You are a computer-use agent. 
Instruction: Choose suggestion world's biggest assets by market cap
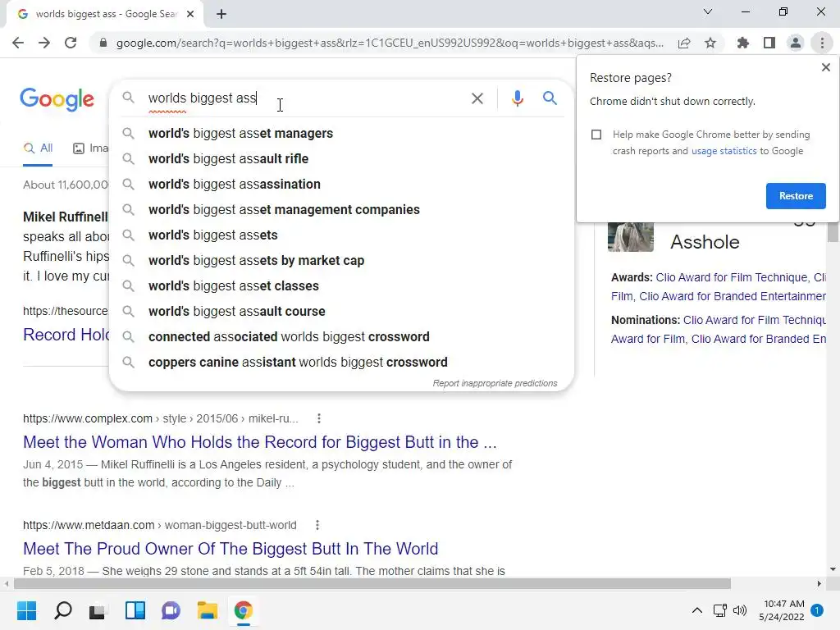tap(341, 260)
